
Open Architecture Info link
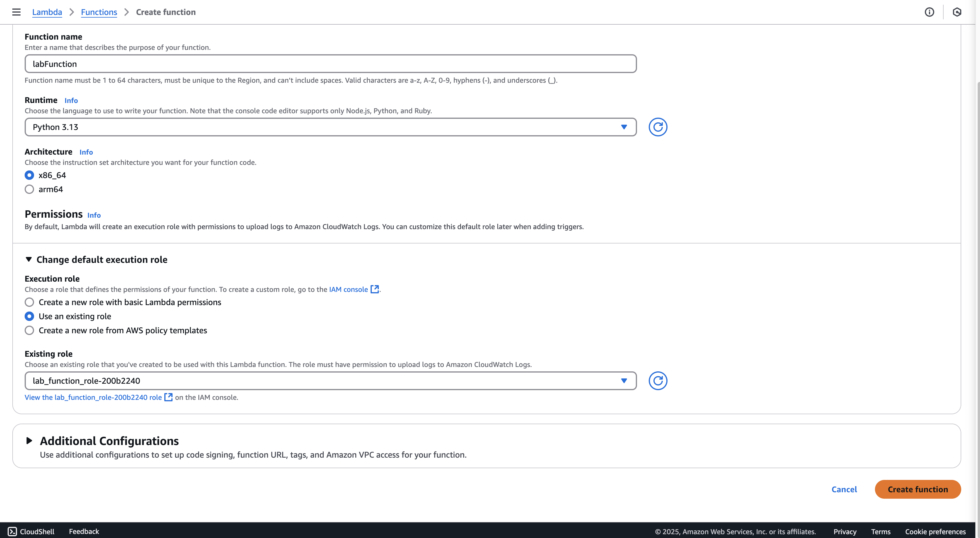pos(86,152)
